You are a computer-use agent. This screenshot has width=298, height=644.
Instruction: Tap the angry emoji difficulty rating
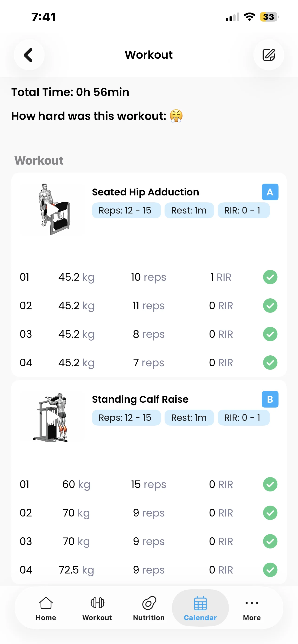tap(176, 116)
